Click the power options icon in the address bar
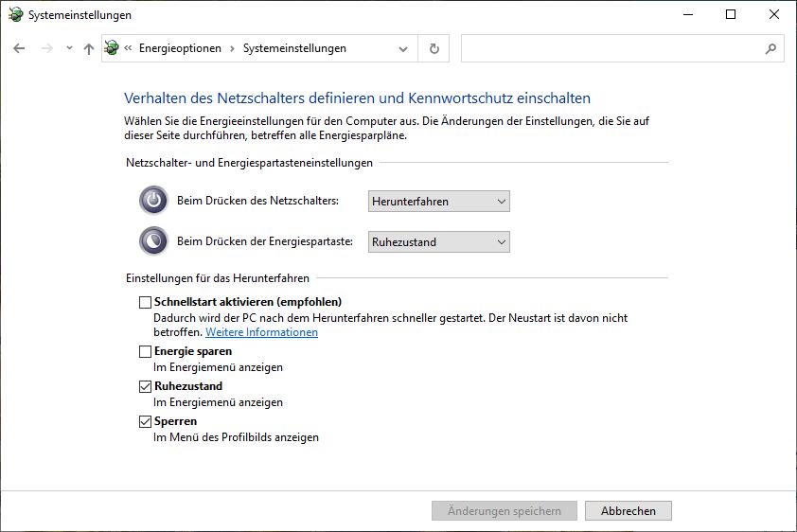This screenshot has height=532, width=797. [112, 47]
